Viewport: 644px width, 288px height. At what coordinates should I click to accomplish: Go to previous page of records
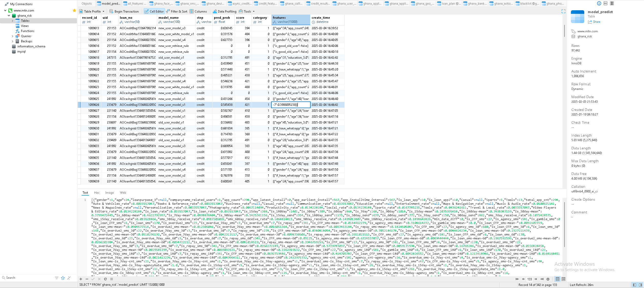[x=523, y=279]
